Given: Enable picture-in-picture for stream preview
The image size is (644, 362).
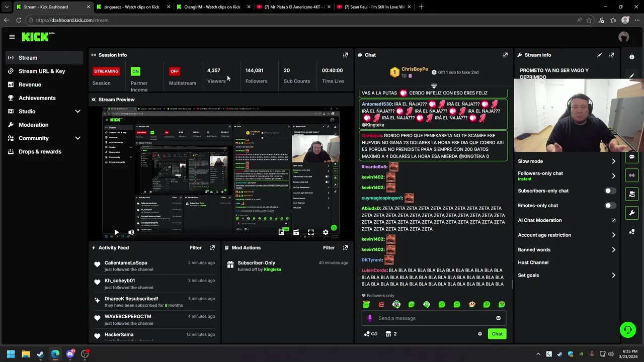Looking at the screenshot, I should click(281, 232).
